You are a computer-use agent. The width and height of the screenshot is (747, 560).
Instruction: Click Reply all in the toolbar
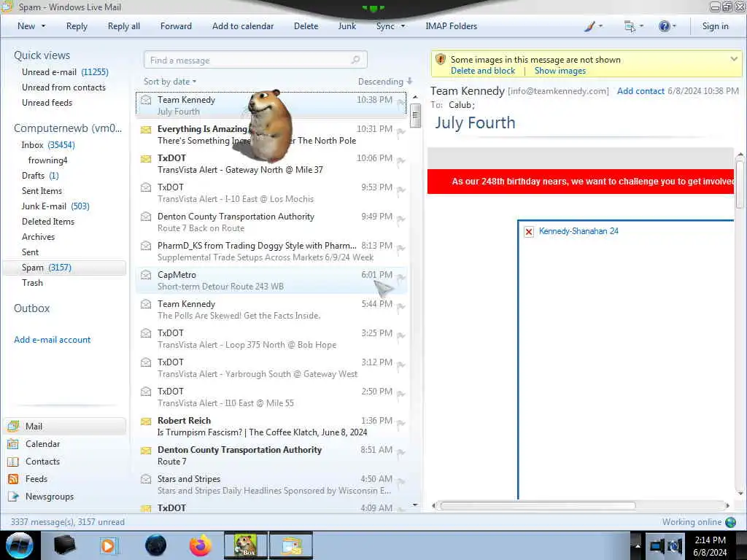click(124, 26)
